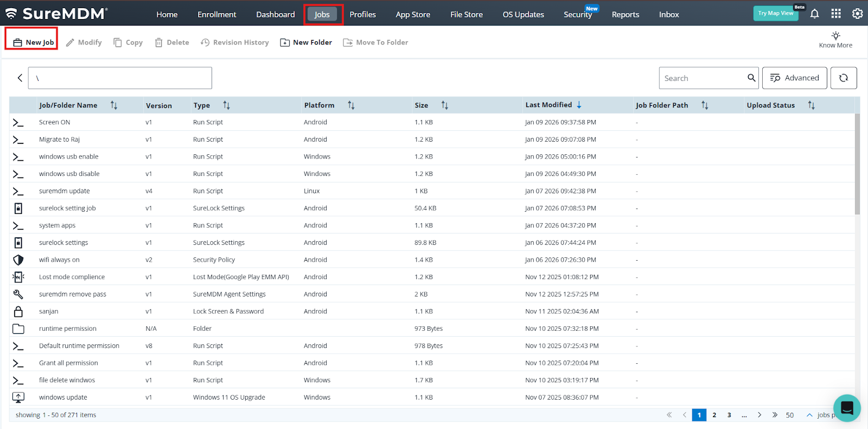The image size is (868, 429).
Task: Click the Try Map View button
Action: click(x=775, y=14)
